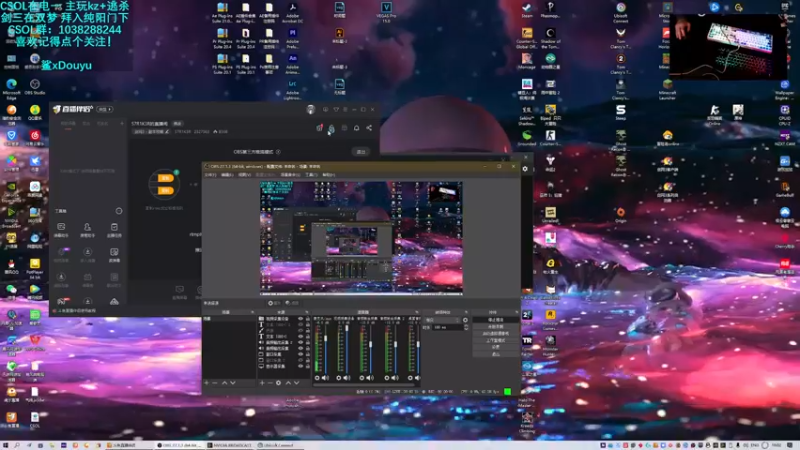Mute the third mixer channel speaker icon
The width and height of the screenshot is (800, 450).
(370, 378)
